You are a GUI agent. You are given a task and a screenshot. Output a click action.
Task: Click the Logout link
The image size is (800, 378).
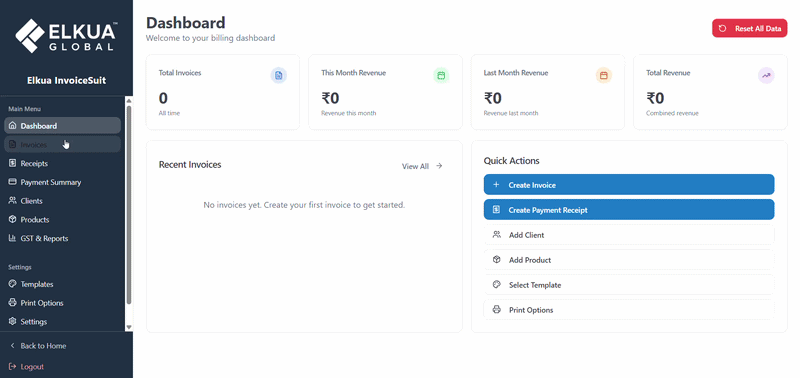click(x=27, y=367)
